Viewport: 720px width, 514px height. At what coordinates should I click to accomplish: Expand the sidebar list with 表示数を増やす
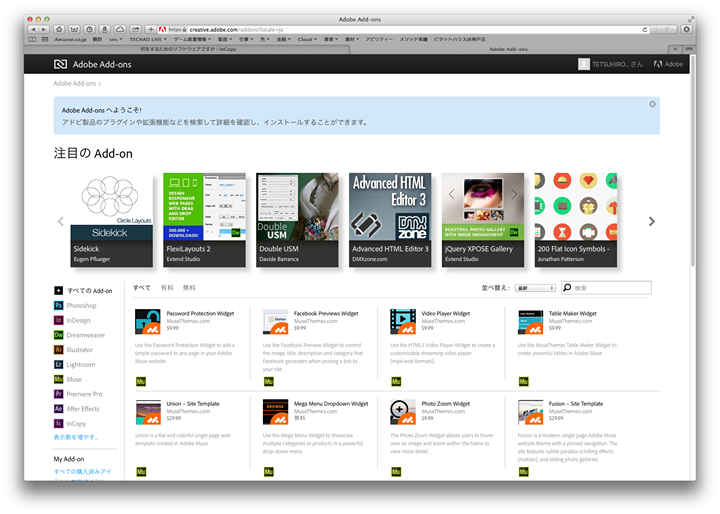(x=76, y=437)
